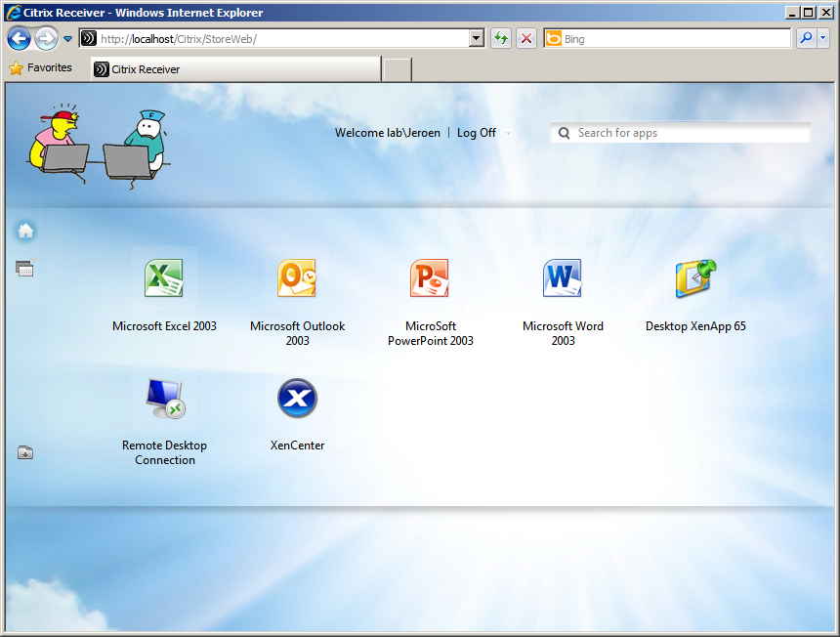The height and width of the screenshot is (637, 840).
Task: Click the Microsoft Outlook 2003 label
Action: pos(297,333)
